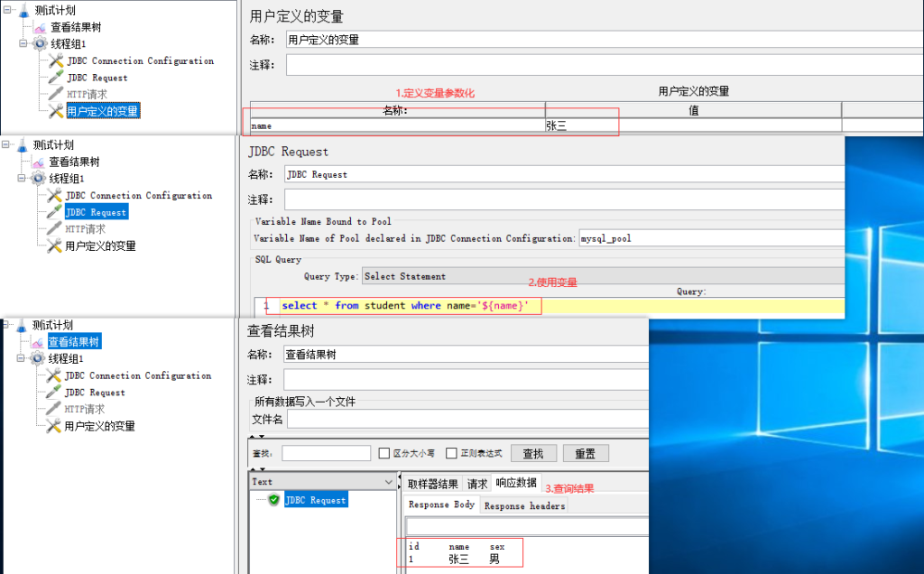Screen dimensions: 924x574
Task: Click JDBC Connection Configuration icon in tree with highlighted 查看结果树
Action: [54, 375]
